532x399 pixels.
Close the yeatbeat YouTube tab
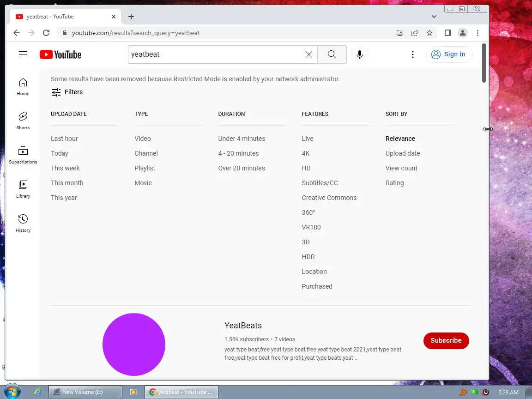tap(113, 17)
